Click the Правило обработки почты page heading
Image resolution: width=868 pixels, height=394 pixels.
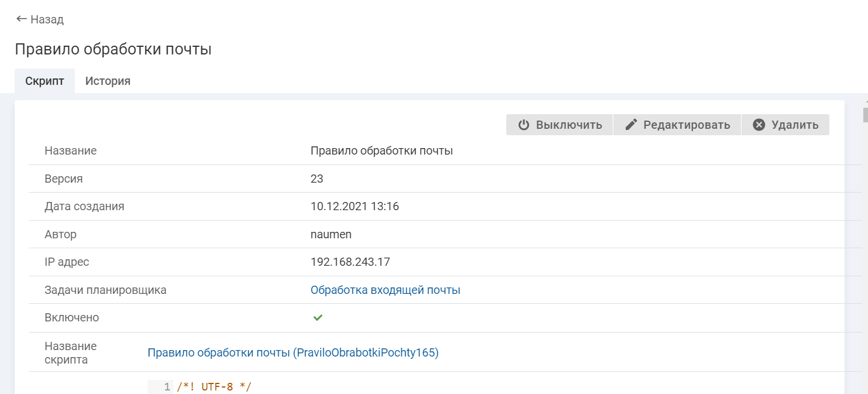coord(113,49)
